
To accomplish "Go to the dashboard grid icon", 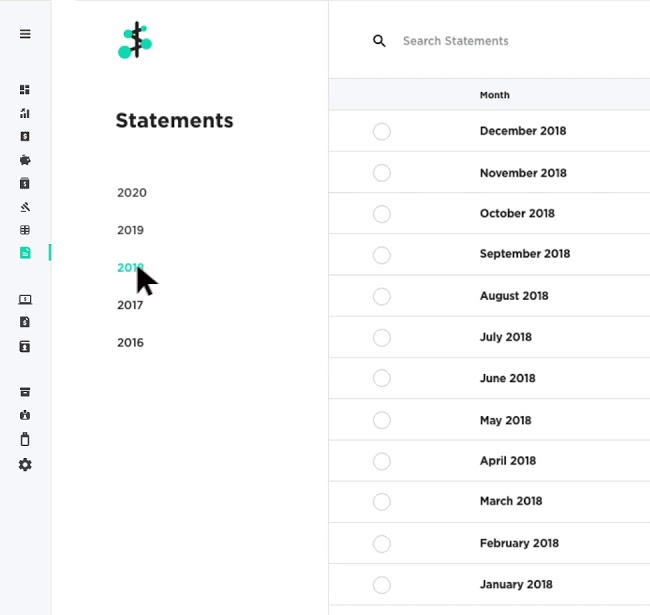I will coord(25,90).
